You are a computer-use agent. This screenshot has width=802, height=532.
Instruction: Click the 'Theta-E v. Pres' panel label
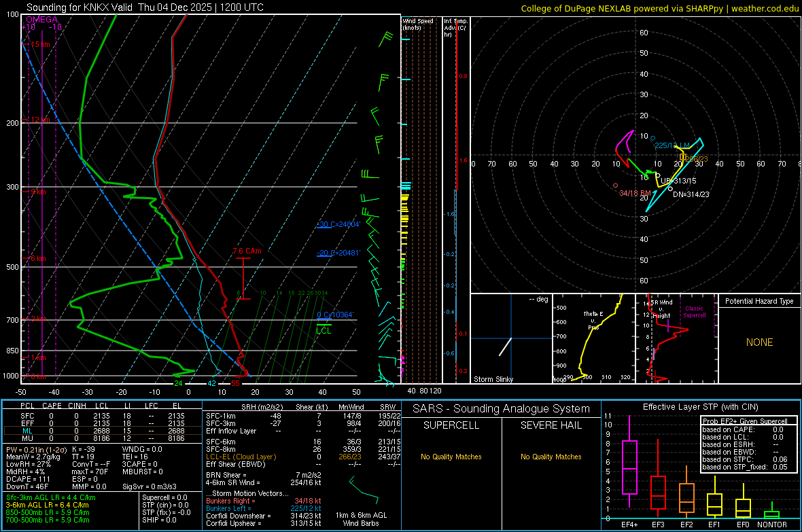pos(593,320)
